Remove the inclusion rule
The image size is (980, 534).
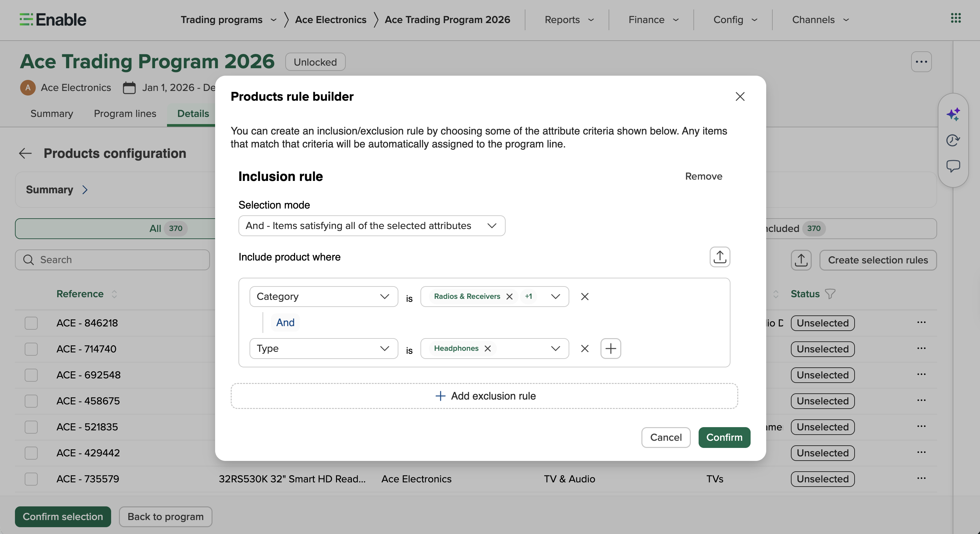[x=703, y=176]
